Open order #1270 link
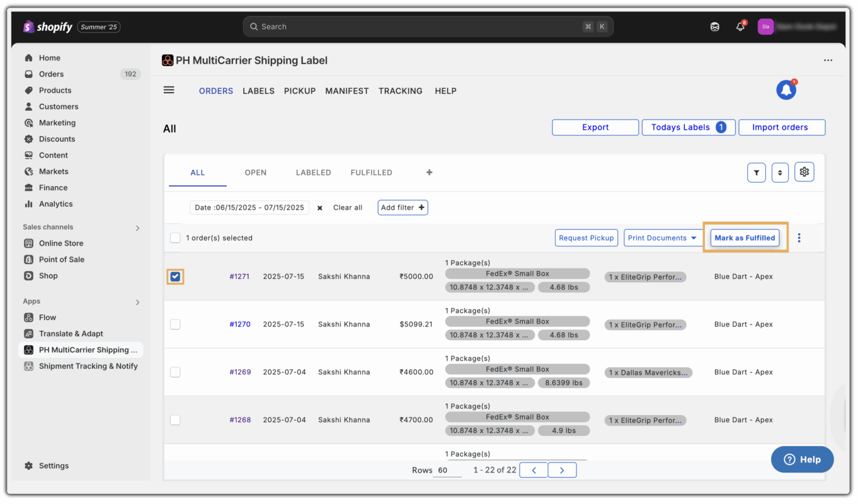The image size is (858, 504). point(240,324)
